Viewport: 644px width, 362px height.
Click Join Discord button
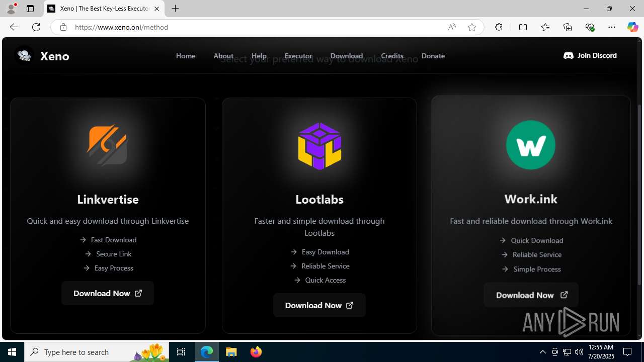590,55
